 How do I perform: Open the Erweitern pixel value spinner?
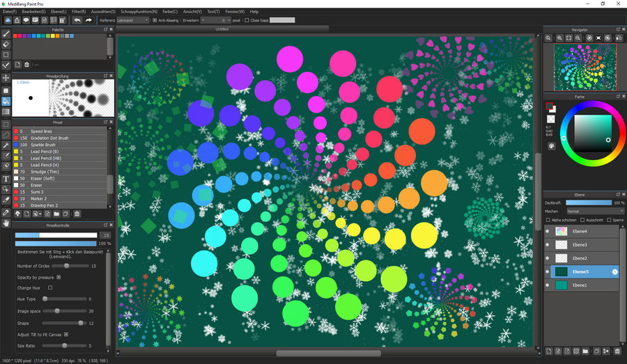pyautogui.click(x=215, y=20)
